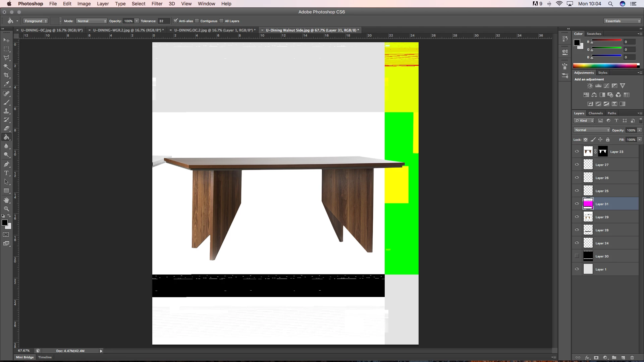
Task: Open the layer blend mode Normal dropdown
Action: (592, 130)
